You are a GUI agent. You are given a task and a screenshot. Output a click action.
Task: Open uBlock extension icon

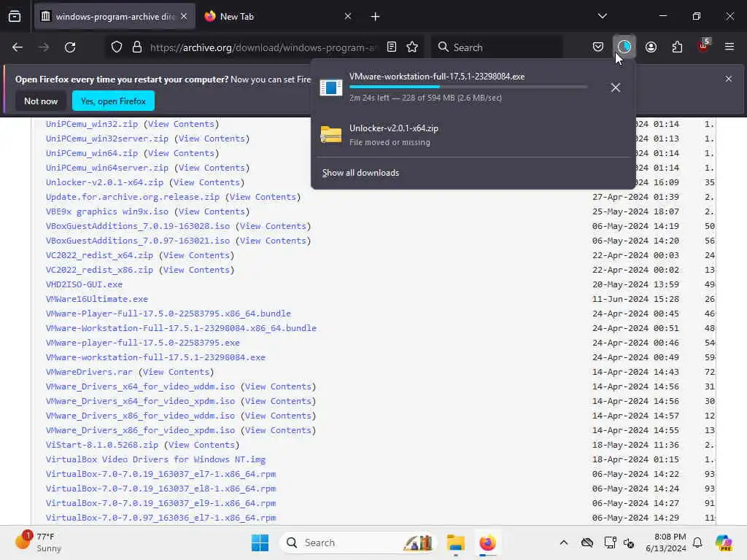[704, 46]
